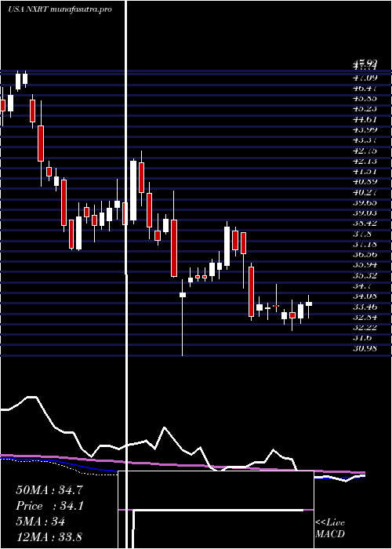This screenshot has width=392, height=549.
Task: Click the 31.6 price axis label
Action: [x=363, y=338]
